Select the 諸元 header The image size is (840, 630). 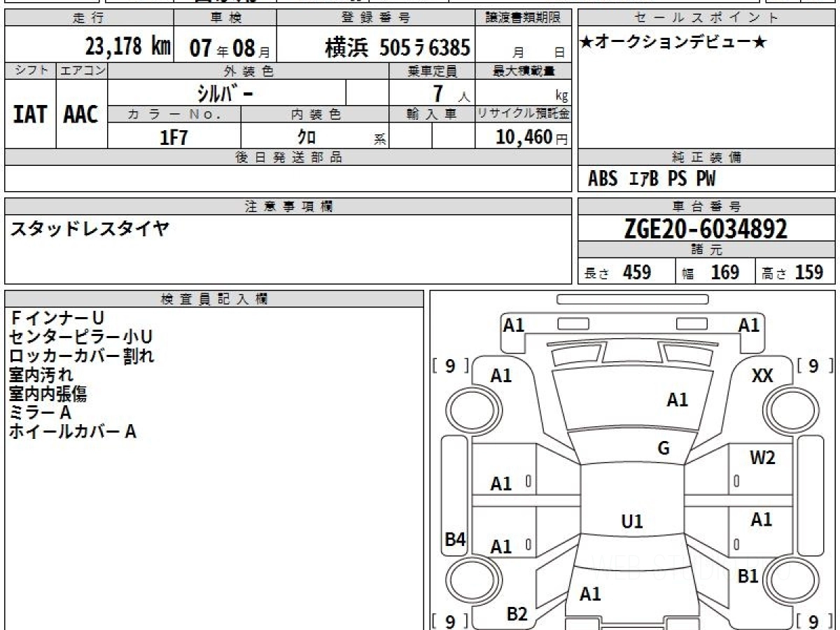[706, 250]
